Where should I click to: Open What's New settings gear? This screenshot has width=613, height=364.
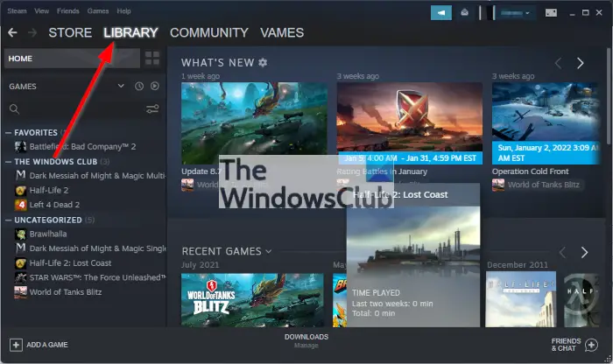click(x=263, y=62)
